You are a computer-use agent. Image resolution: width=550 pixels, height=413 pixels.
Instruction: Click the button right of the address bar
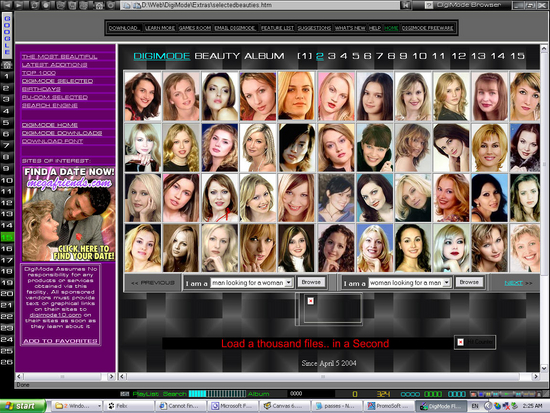[x=406, y=5]
